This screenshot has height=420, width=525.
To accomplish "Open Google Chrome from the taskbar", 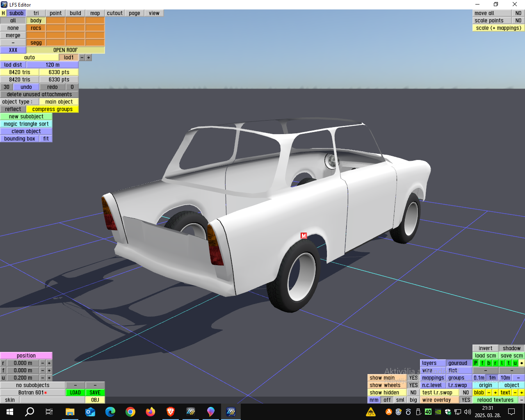I will pyautogui.click(x=130, y=412).
